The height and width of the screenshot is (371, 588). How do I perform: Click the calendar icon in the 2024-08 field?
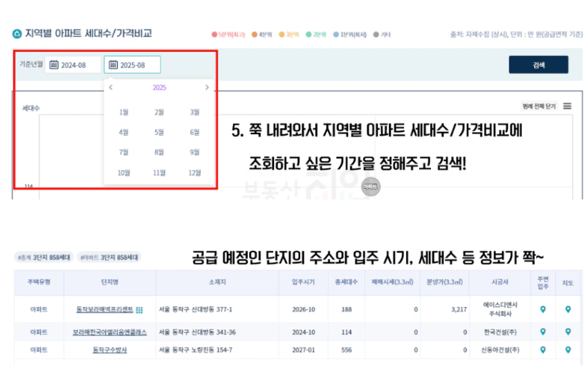coord(55,65)
